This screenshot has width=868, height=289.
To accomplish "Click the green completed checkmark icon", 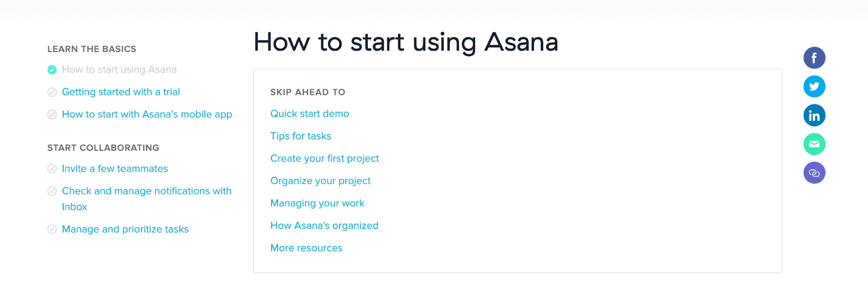I will click(52, 70).
